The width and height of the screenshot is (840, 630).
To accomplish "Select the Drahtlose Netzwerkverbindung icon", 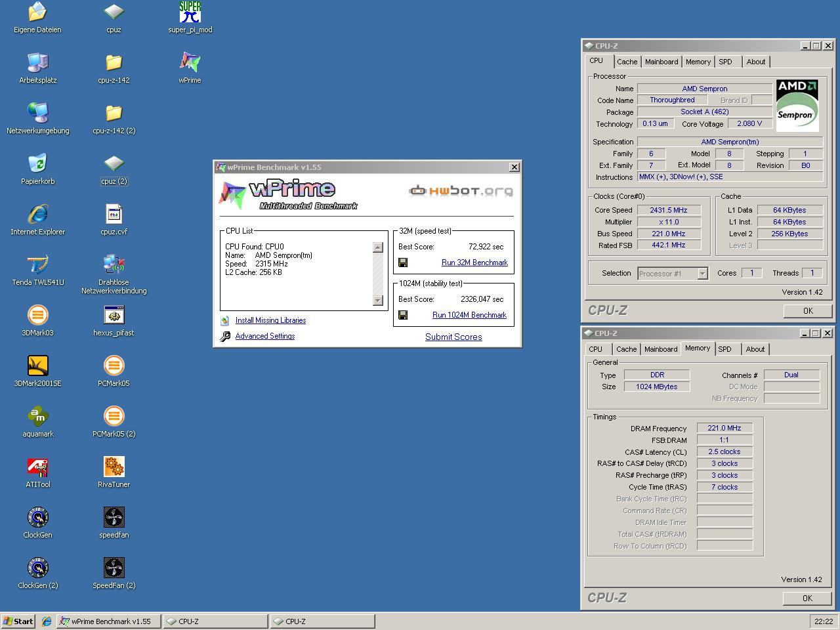I will 114,274.
